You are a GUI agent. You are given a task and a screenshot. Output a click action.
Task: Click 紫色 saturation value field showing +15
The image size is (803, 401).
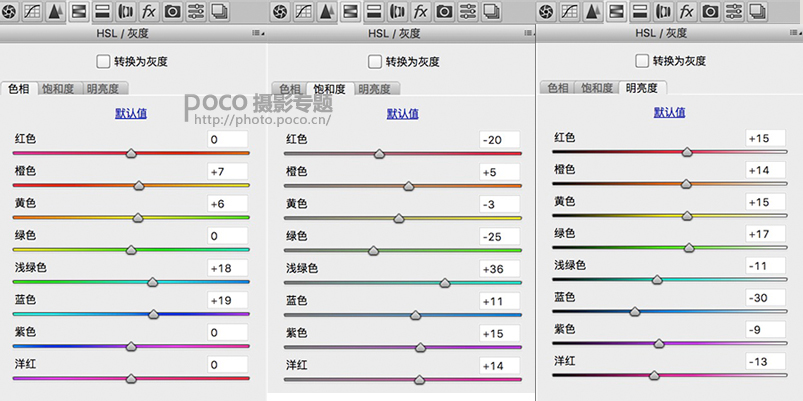coord(499,333)
